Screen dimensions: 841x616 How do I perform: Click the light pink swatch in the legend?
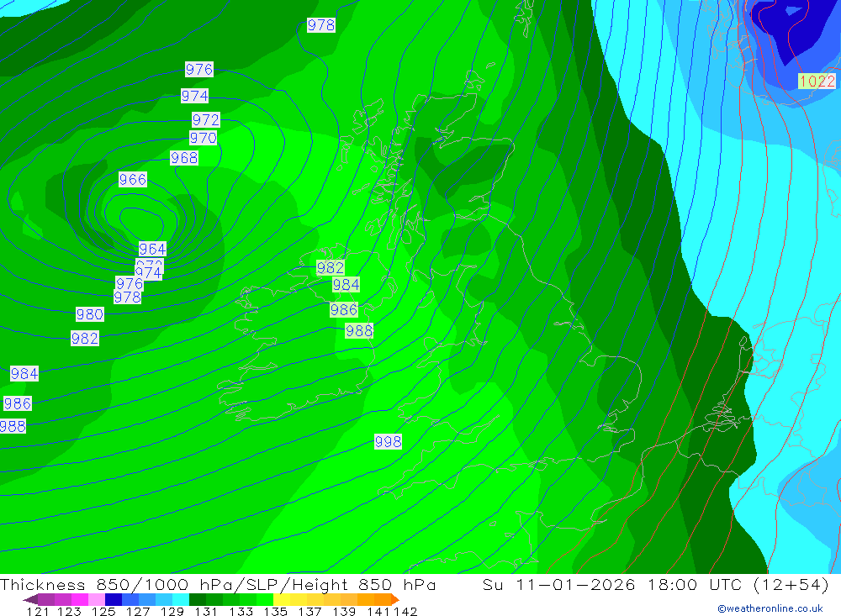point(97,599)
